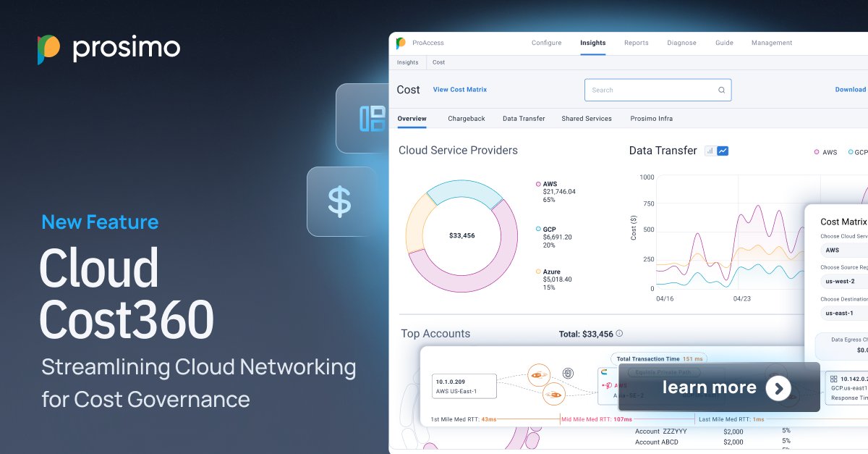Click the Cost Matrix panel title

pos(843,222)
